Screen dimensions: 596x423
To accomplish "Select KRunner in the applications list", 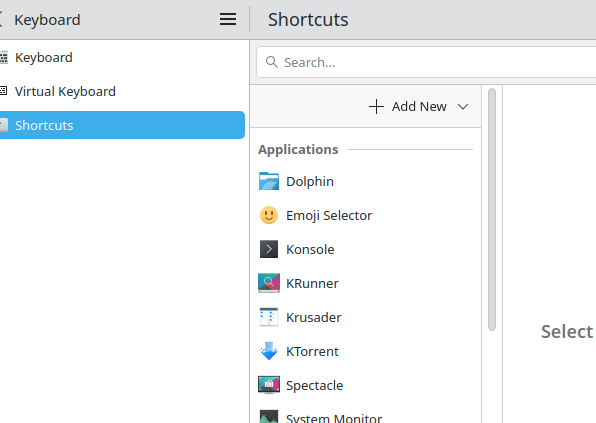I will point(366,283).
